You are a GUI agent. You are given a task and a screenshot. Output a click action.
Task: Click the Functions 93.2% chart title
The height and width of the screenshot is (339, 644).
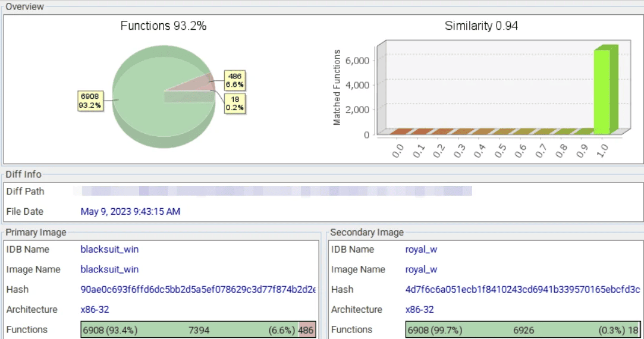tap(164, 26)
